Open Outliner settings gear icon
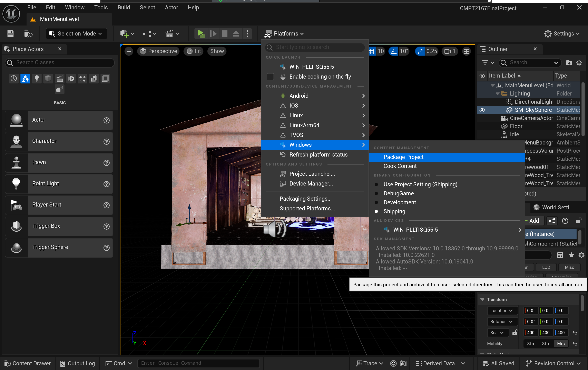 pyautogui.click(x=579, y=63)
